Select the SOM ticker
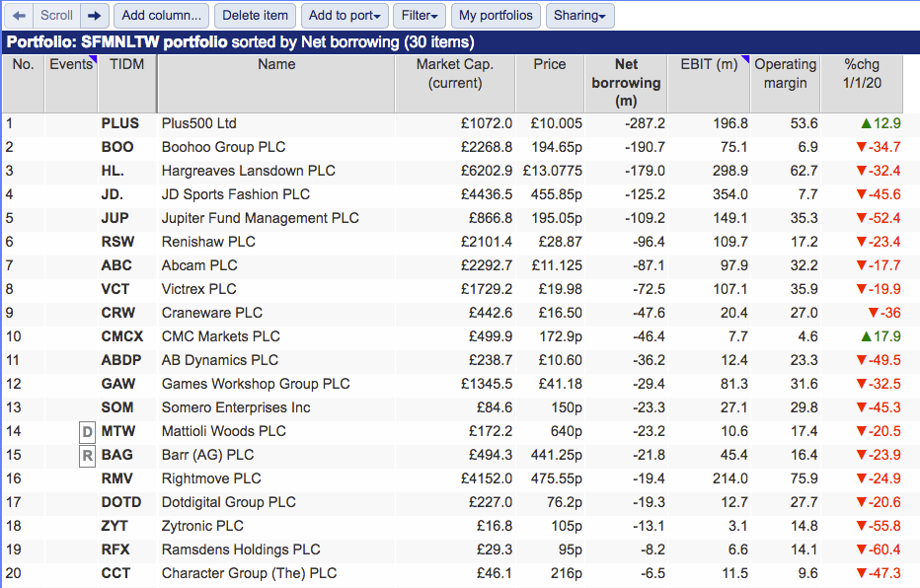The image size is (920, 588). pos(117,407)
